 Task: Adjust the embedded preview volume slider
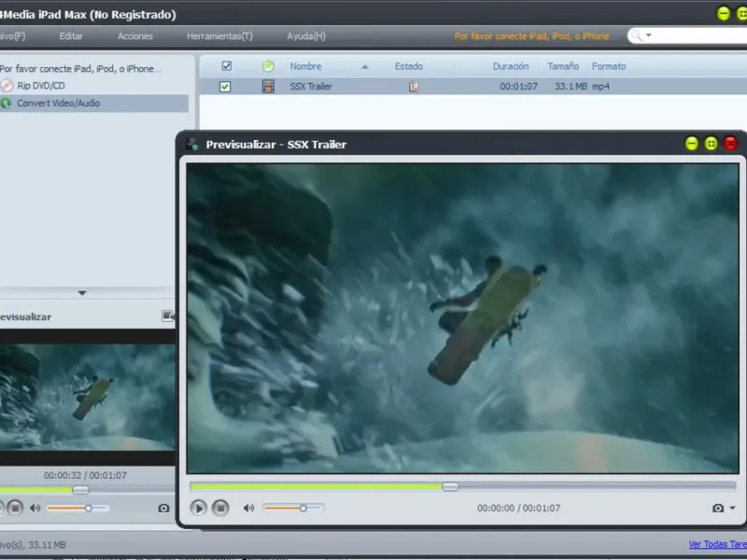tap(78, 508)
